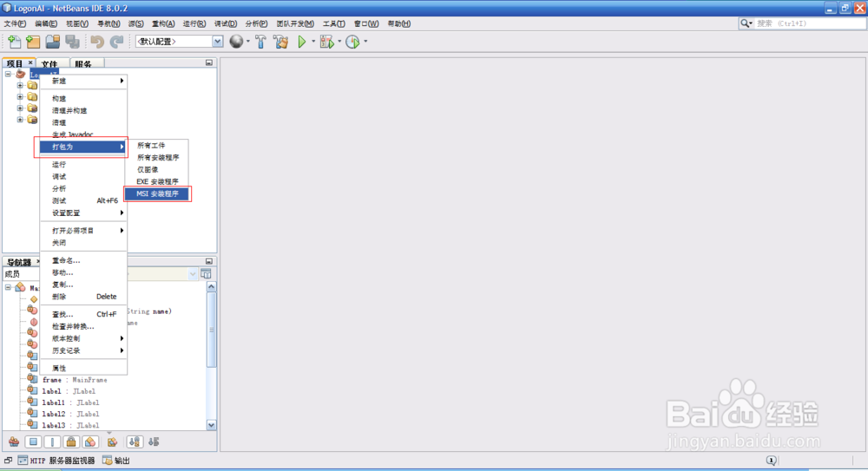Collapse the Main class node in Navigator
868x471 pixels.
click(x=9, y=288)
